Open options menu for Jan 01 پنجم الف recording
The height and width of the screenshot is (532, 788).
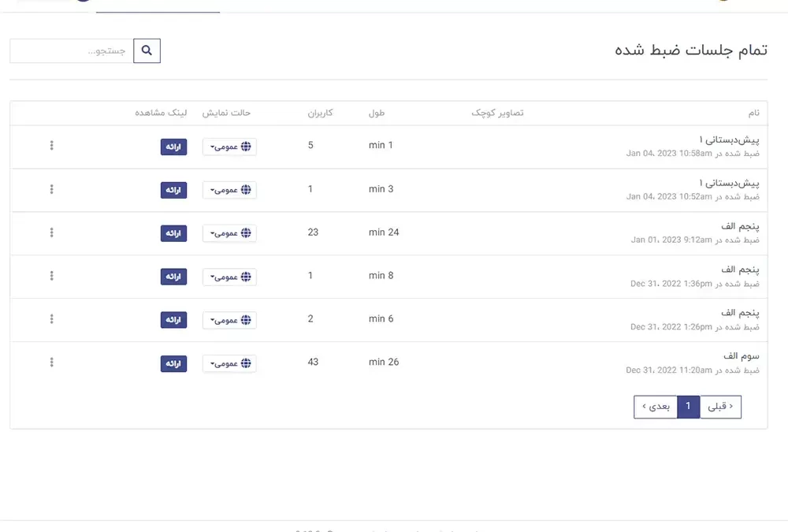pos(52,233)
